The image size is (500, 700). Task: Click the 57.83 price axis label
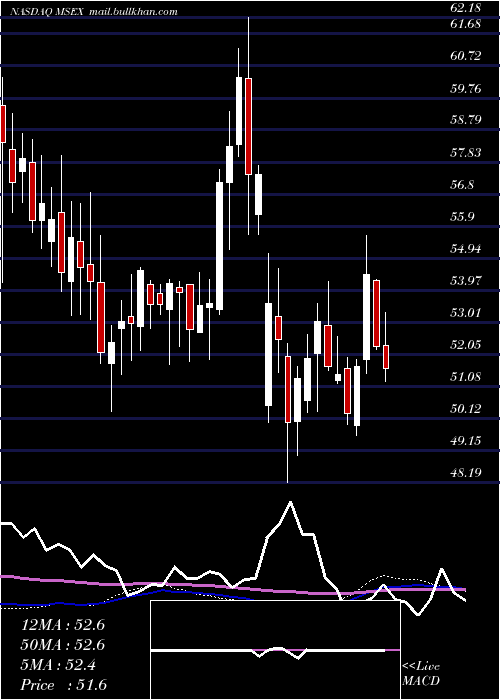(x=466, y=153)
